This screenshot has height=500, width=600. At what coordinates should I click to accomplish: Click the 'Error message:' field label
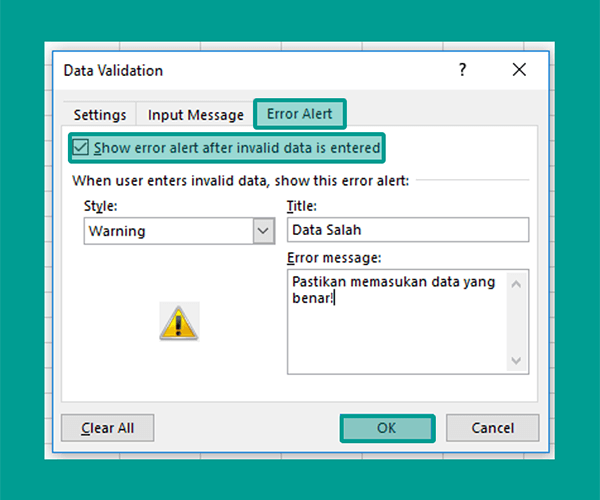tap(334, 258)
